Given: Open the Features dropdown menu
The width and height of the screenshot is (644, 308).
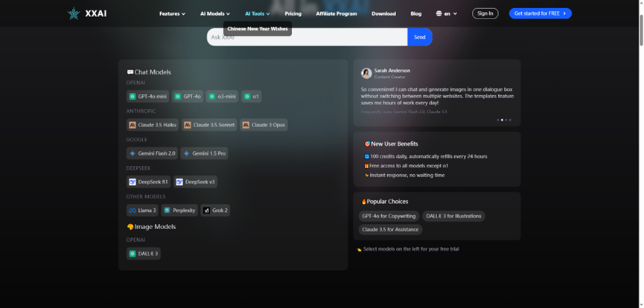Looking at the screenshot, I should tap(172, 13).
